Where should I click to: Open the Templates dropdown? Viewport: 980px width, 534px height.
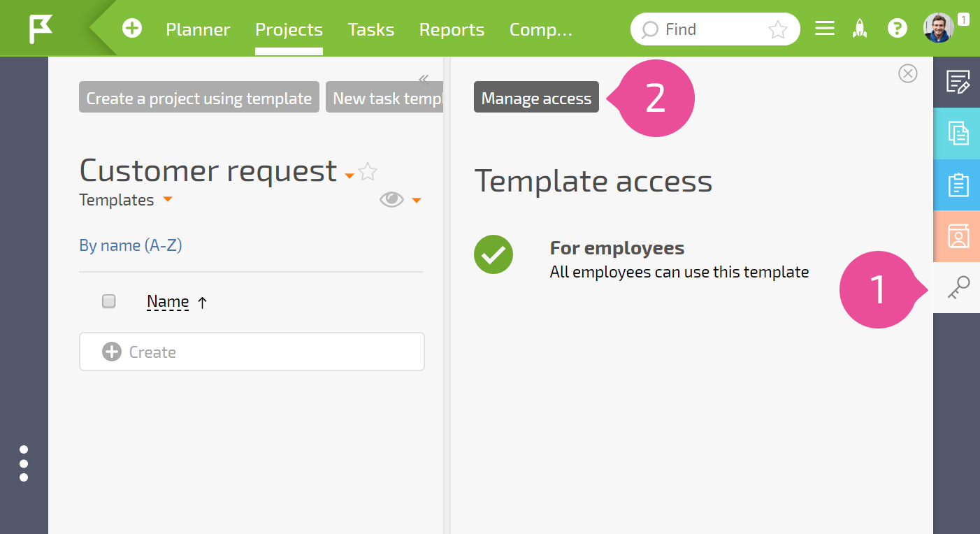(126, 200)
